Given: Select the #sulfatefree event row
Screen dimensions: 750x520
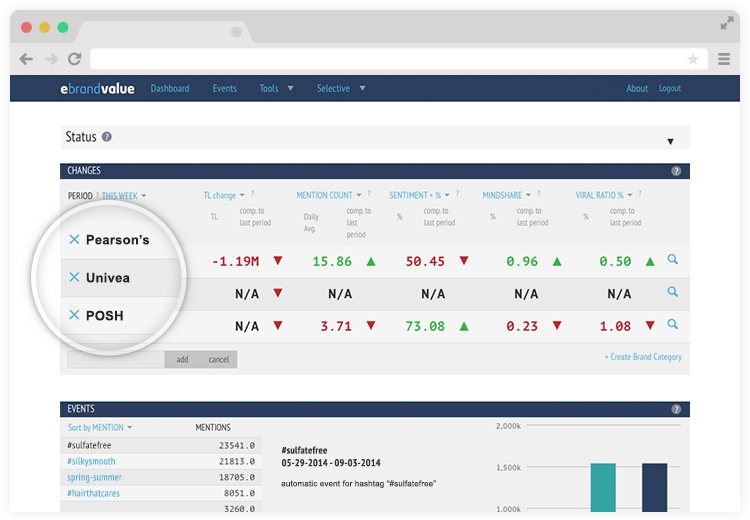Looking at the screenshot, I should [x=161, y=445].
